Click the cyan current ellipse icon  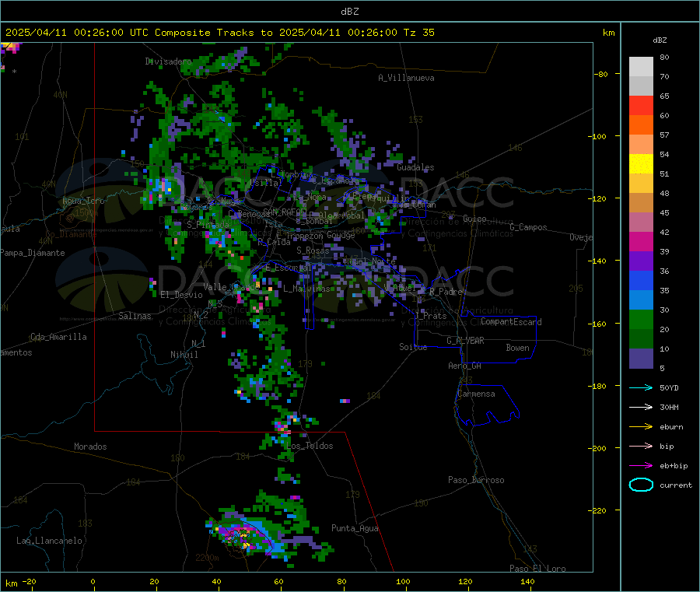(x=641, y=485)
